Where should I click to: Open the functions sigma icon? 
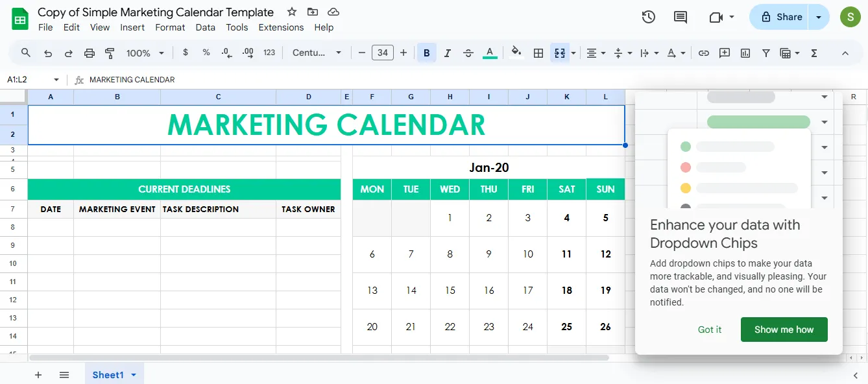814,53
